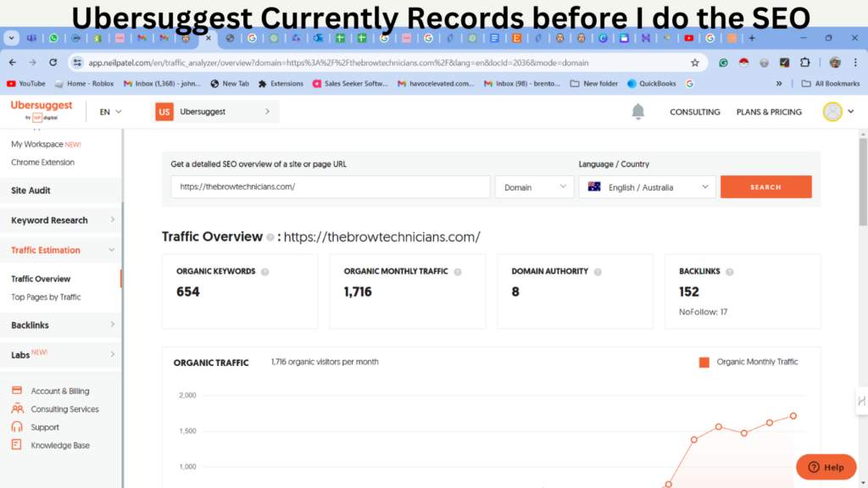Viewport: 868px width, 488px height.
Task: Show hidden bookmarks overflow
Action: point(779,84)
